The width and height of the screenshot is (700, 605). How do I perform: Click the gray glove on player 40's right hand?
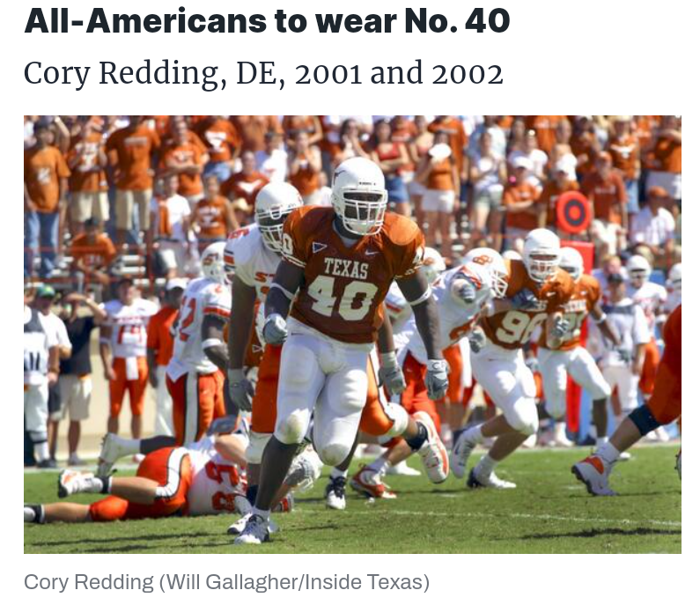[x=275, y=329]
